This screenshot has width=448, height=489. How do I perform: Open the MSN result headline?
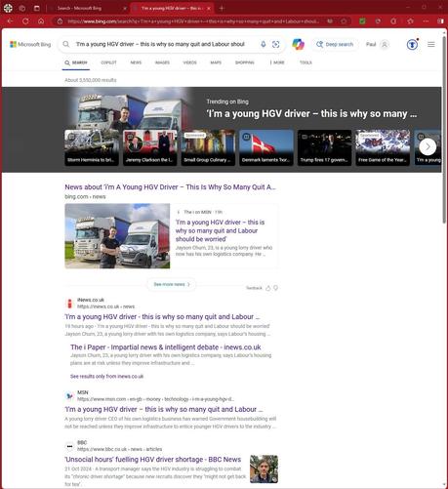164,409
